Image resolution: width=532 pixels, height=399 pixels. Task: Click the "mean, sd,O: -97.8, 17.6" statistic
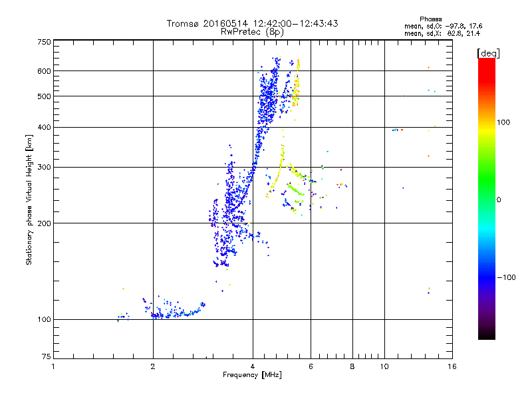pyautogui.click(x=443, y=26)
